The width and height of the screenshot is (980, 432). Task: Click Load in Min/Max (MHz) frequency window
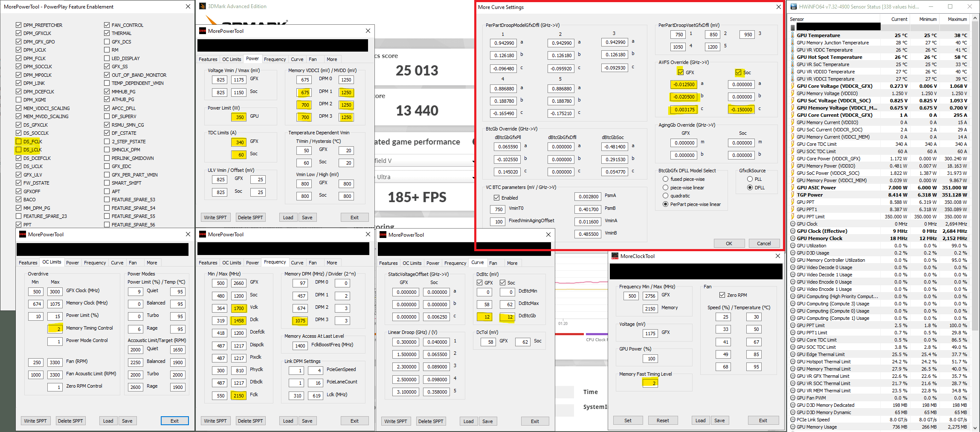pos(288,421)
